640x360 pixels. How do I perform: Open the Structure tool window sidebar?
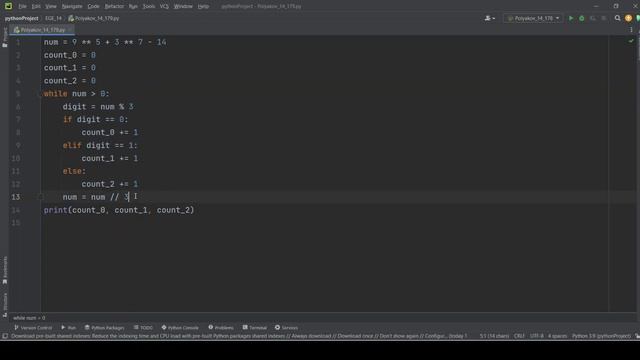pyautogui.click(x=4, y=304)
